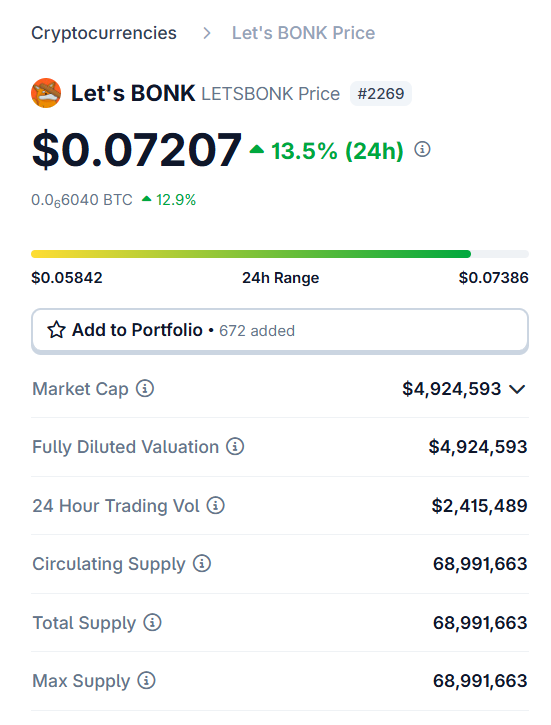Click the trading volume $2,415,489
This screenshot has height=725, width=551.
pos(479,506)
